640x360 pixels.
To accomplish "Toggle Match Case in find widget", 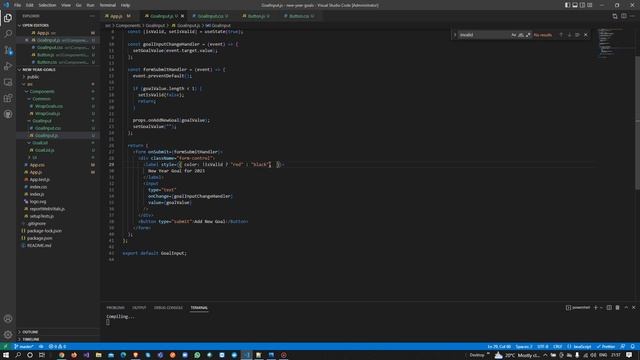I will [x=513, y=35].
